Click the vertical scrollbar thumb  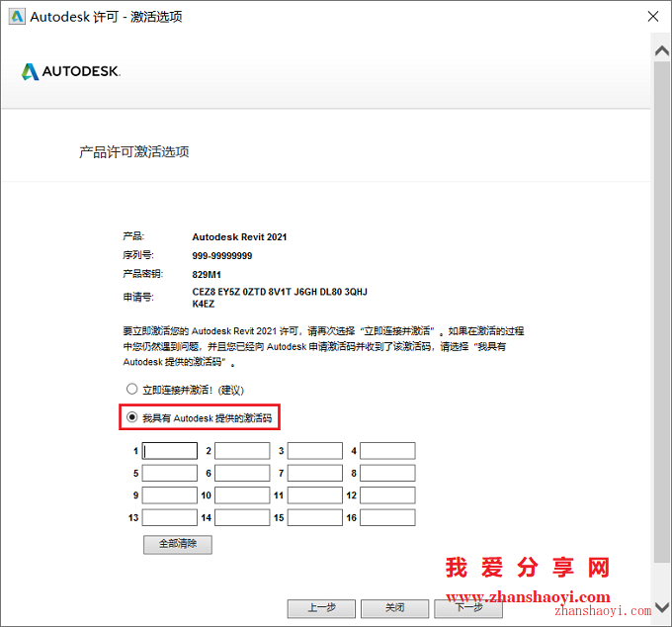[662, 312]
